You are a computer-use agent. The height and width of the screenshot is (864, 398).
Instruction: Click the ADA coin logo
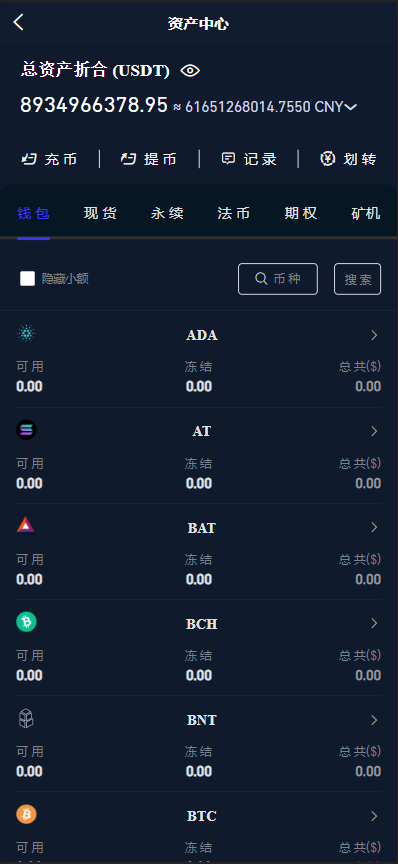coord(26,333)
